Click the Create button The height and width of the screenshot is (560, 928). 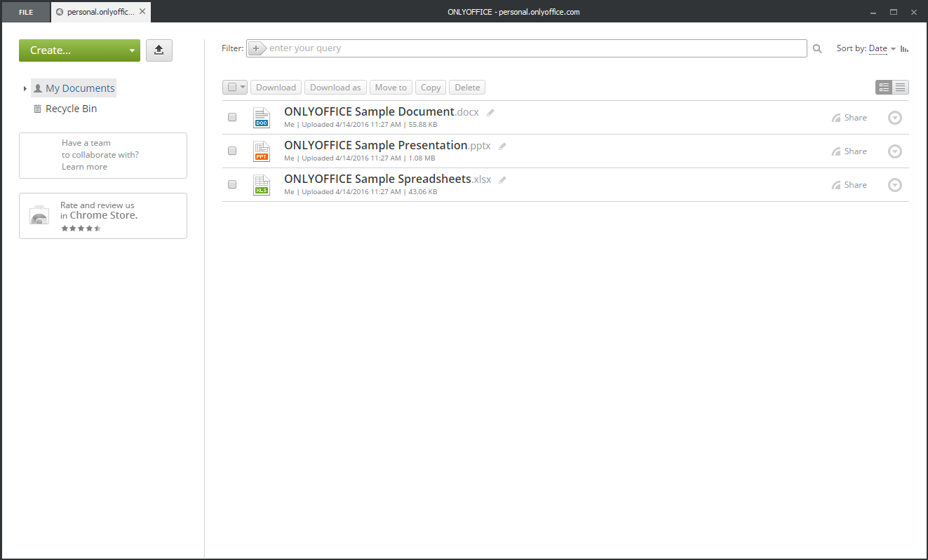(x=79, y=50)
